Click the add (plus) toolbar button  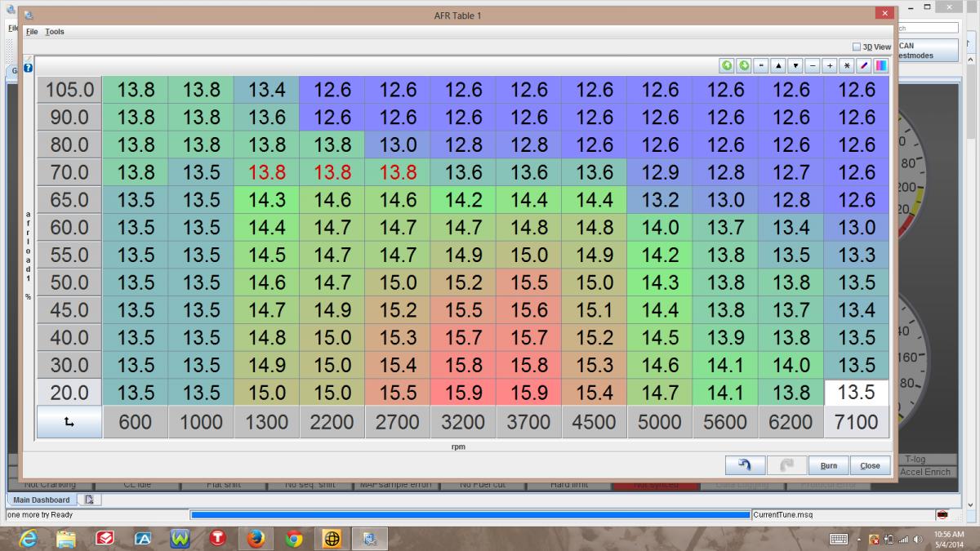point(830,65)
